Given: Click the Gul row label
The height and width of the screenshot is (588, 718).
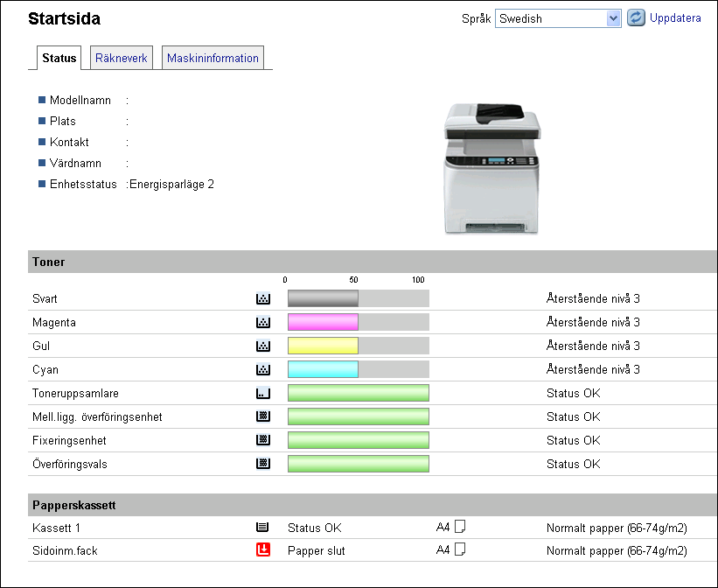Looking at the screenshot, I should coord(41,346).
